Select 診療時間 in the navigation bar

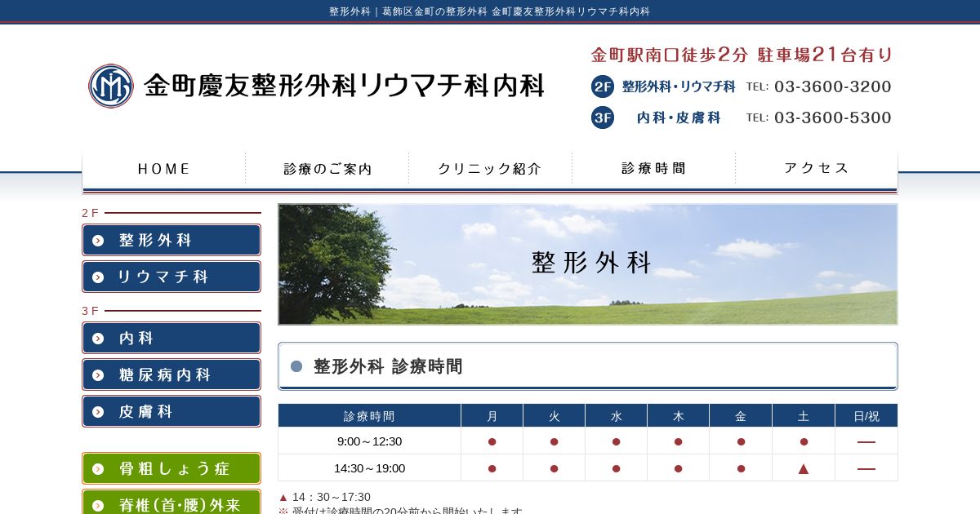tap(653, 169)
